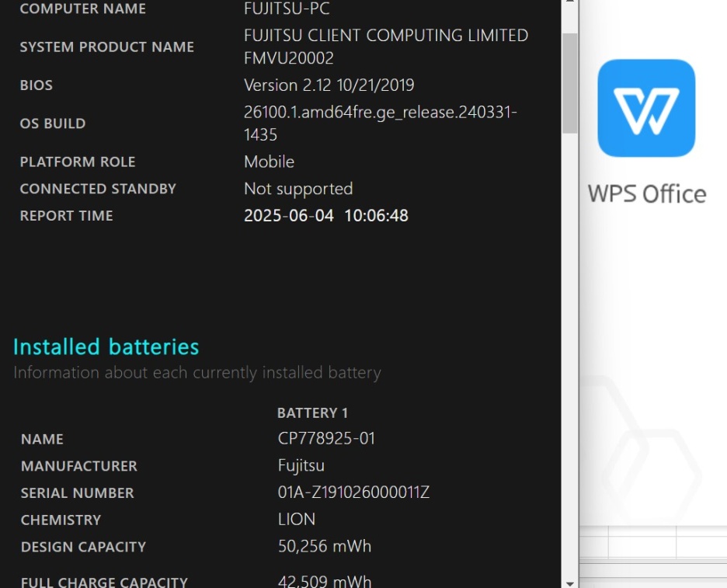Screen dimensions: 727x588
Task: Click 'Information about each currently installed battery' subtitle
Action: point(197,373)
